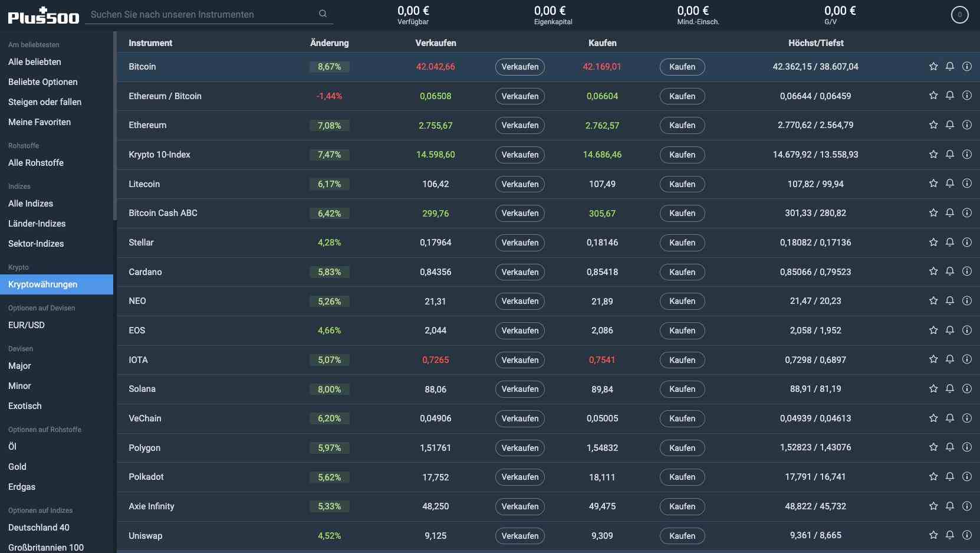Click the search magnifier icon
Screen dimensions: 980x553
323,14
